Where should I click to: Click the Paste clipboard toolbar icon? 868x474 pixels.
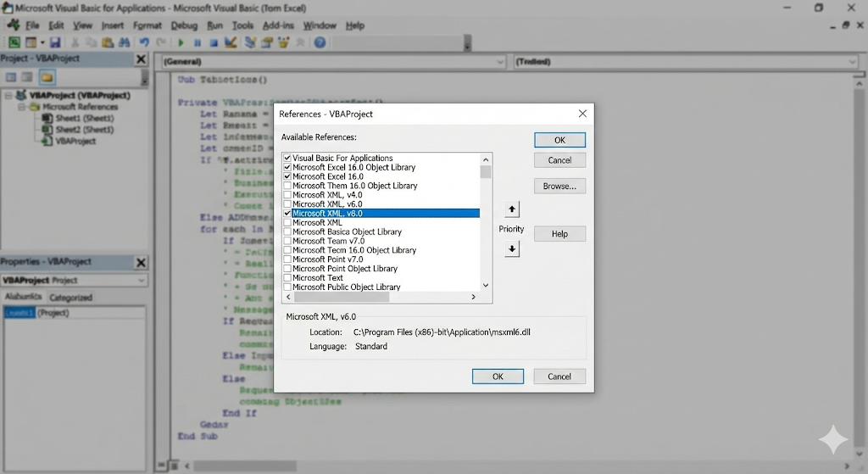(x=108, y=42)
